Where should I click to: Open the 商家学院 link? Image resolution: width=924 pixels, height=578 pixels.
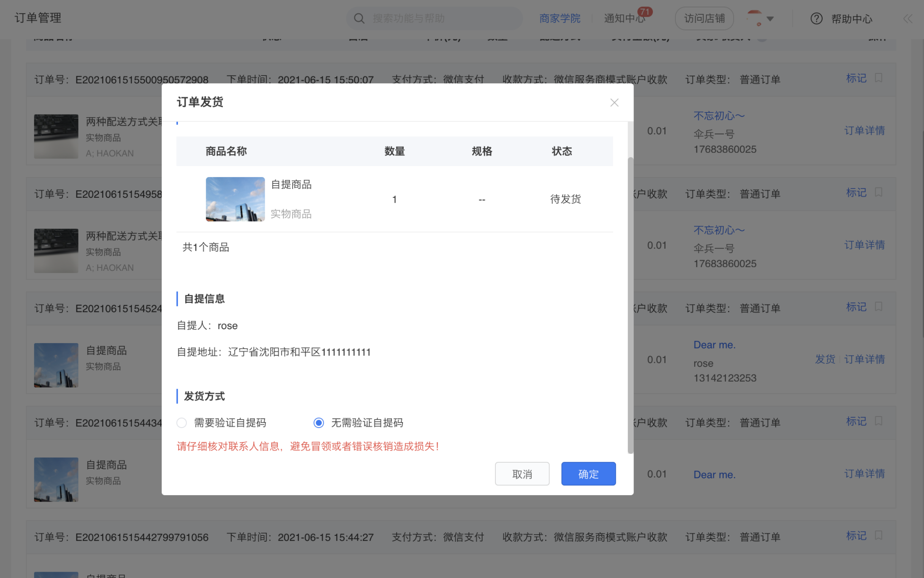560,19
